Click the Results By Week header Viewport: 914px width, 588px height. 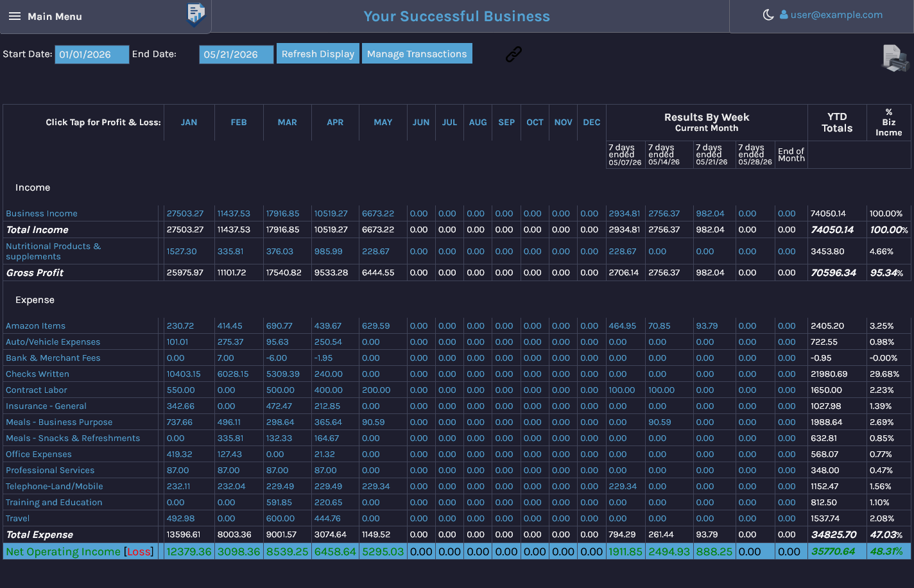(707, 117)
